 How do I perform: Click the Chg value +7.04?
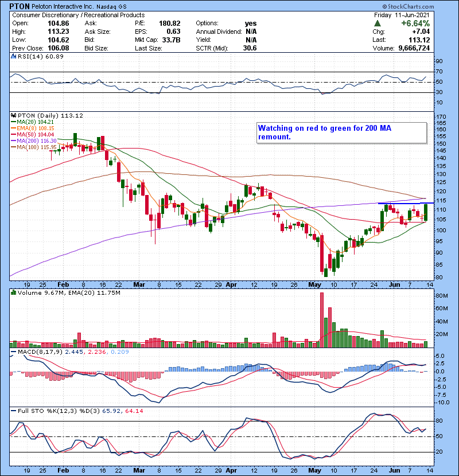[421, 32]
